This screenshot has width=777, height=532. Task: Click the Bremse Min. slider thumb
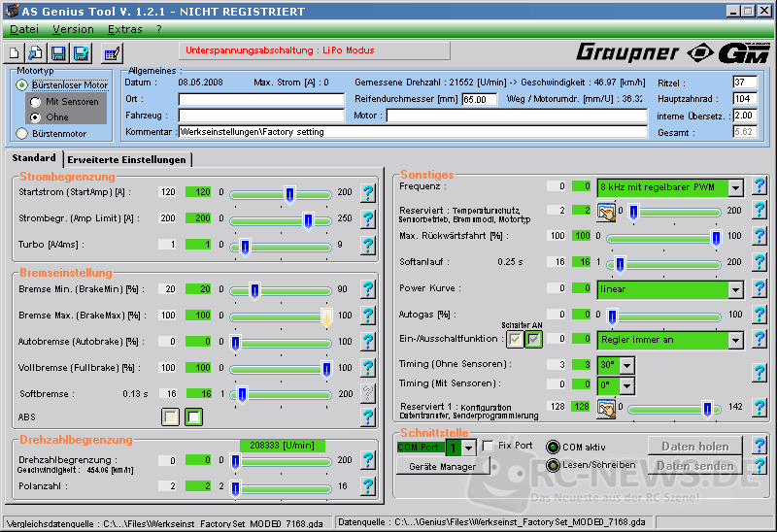coord(254,291)
